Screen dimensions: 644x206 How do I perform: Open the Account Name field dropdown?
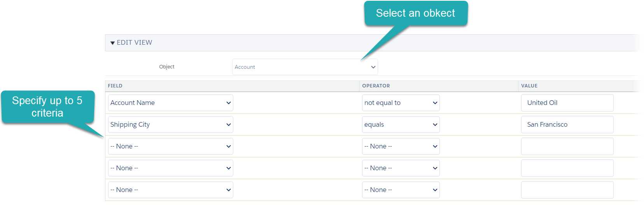click(x=170, y=103)
